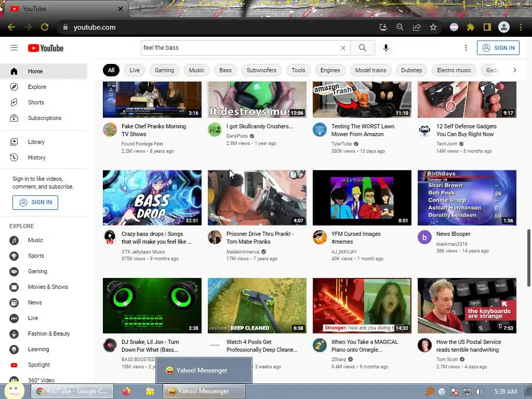Click the taskbar start smiley button
Screen dimensions: 532x399
tap(14, 390)
